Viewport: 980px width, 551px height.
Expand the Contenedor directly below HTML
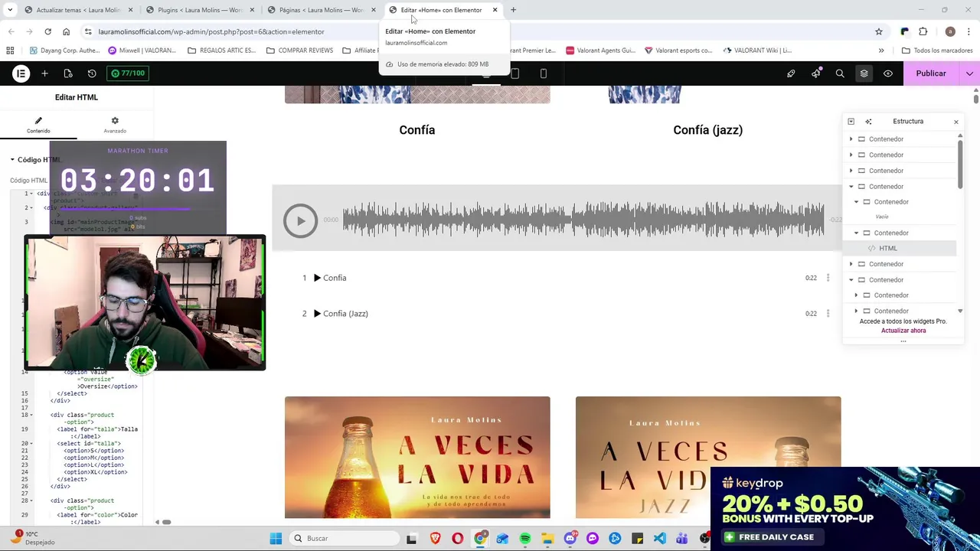coord(851,264)
